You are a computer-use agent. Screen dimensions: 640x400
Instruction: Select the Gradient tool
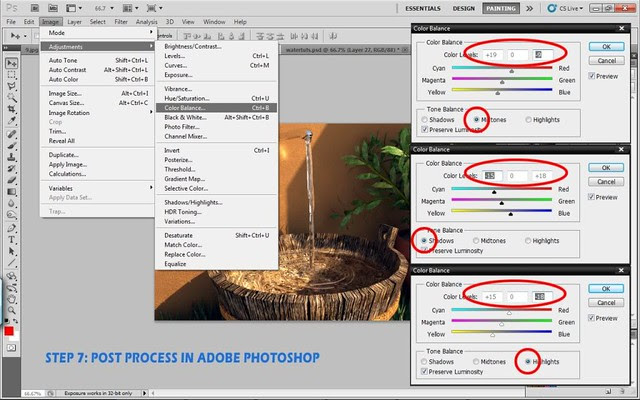[11, 191]
